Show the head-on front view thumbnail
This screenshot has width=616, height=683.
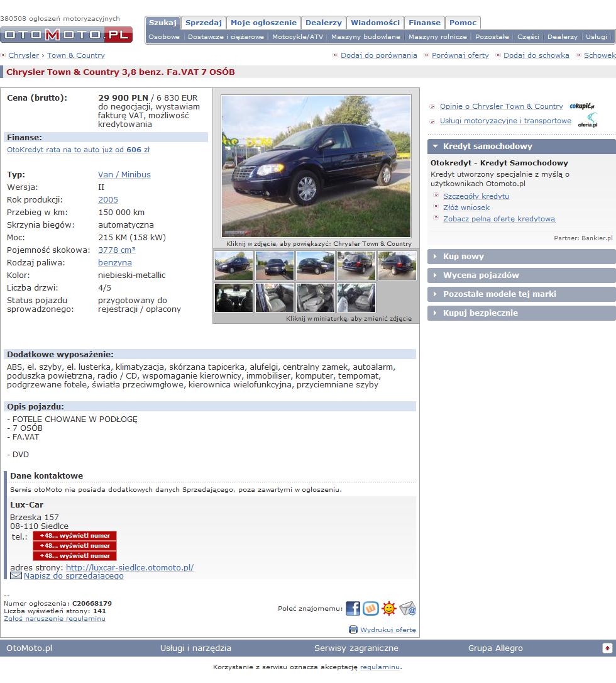coord(275,265)
